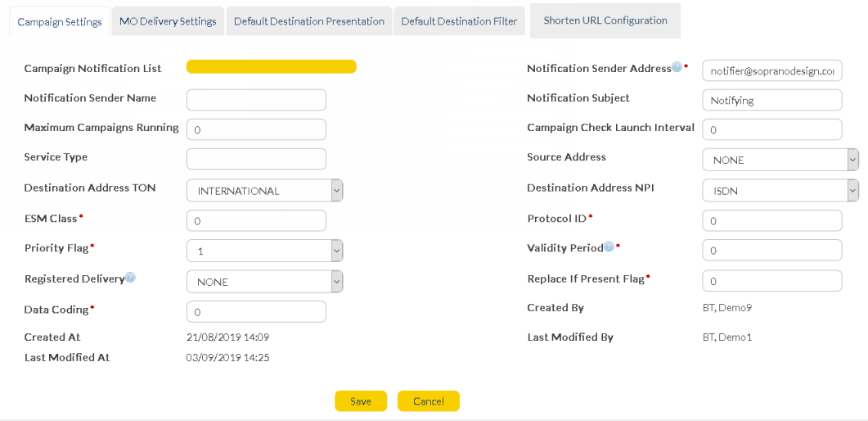The height and width of the screenshot is (421, 868).
Task: Go to Default Destination Filter tab
Action: [x=459, y=21]
